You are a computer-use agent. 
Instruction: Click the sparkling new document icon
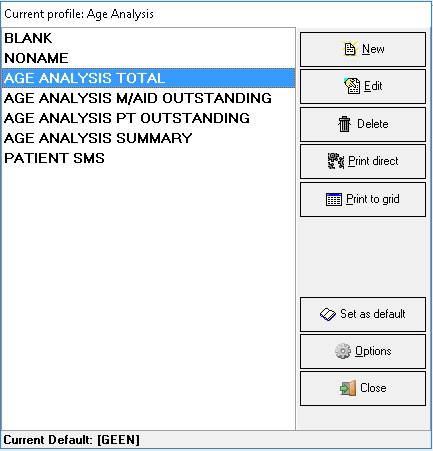click(350, 49)
